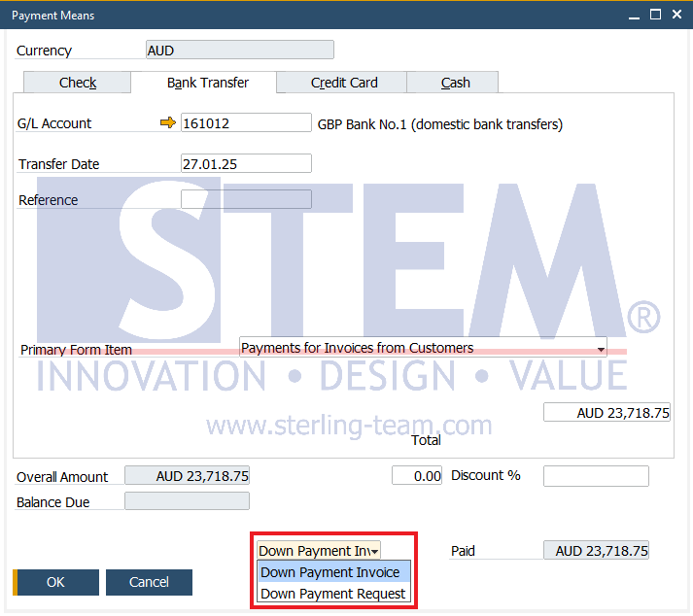Click the G/L Account label
This screenshot has width=693, height=616.
coord(54,123)
